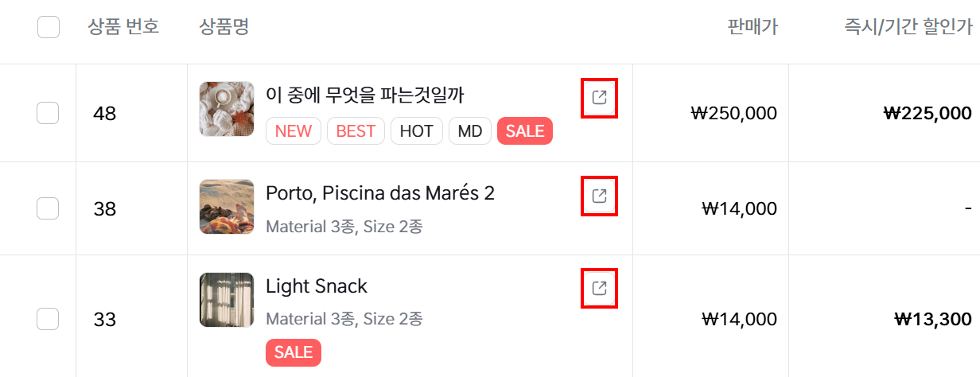Screen dimensions: 980x377
Task: Click the knit blanket thumbnail of product 48
Action: point(227,109)
